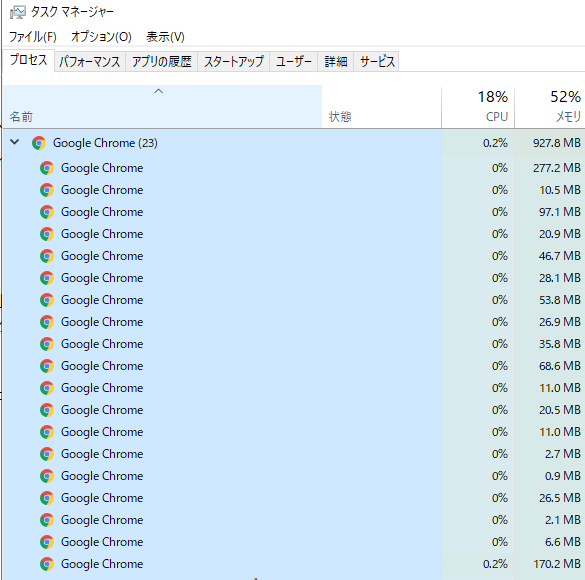
Task: Go to the ユーザー tab
Action: coord(294,62)
